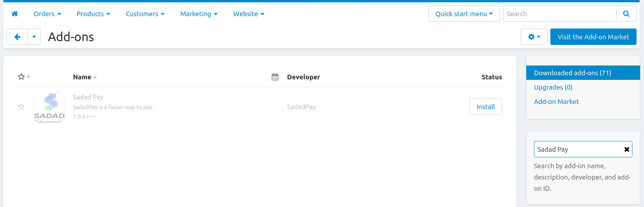Open the Orders menu

(x=47, y=14)
